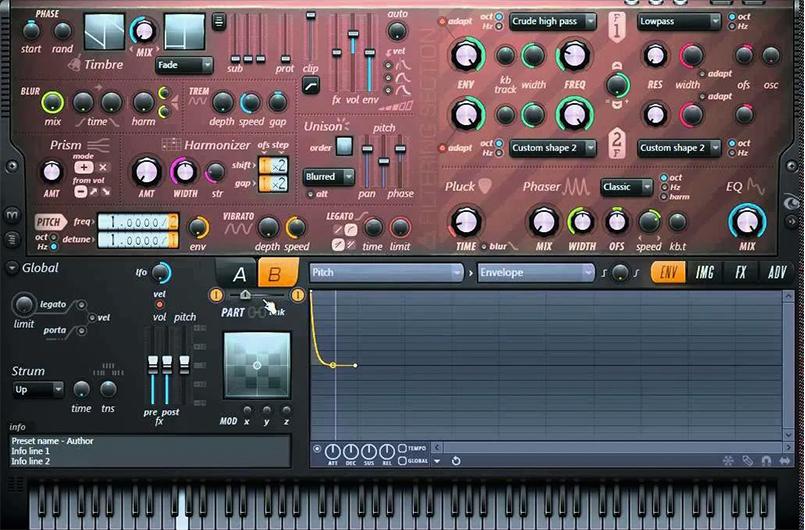Open the FX effects section
The width and height of the screenshot is (805, 530).
[741, 272]
